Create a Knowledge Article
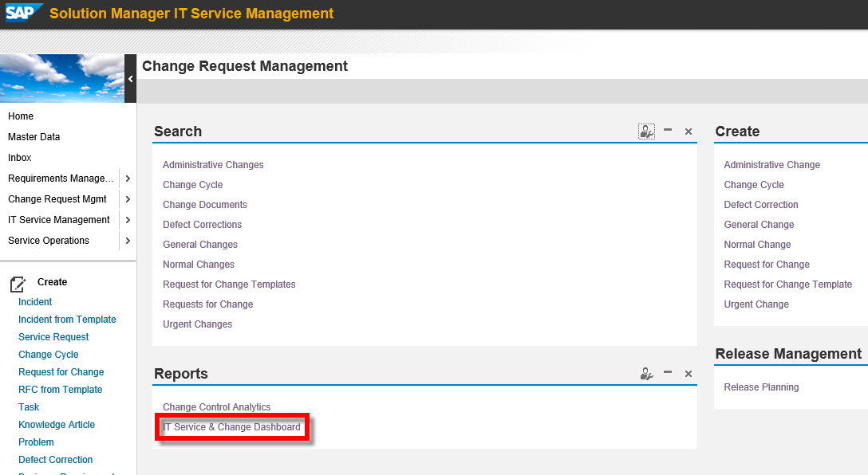The width and height of the screenshot is (868, 475). 57,425
